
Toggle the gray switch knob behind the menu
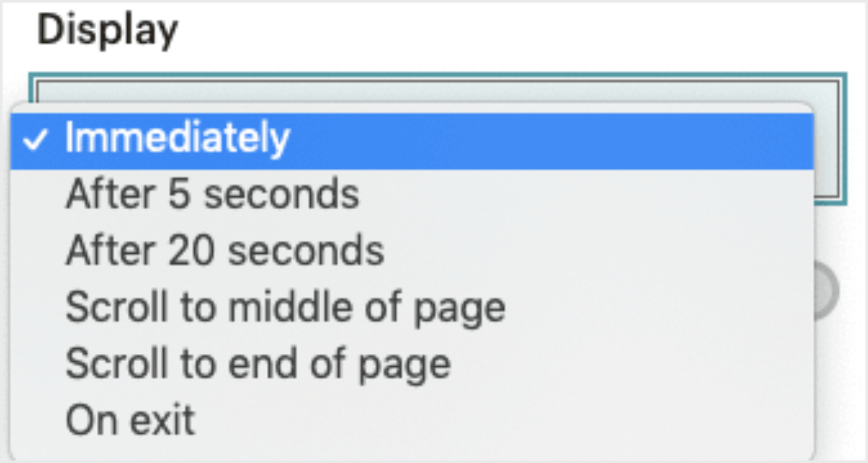click(x=826, y=290)
